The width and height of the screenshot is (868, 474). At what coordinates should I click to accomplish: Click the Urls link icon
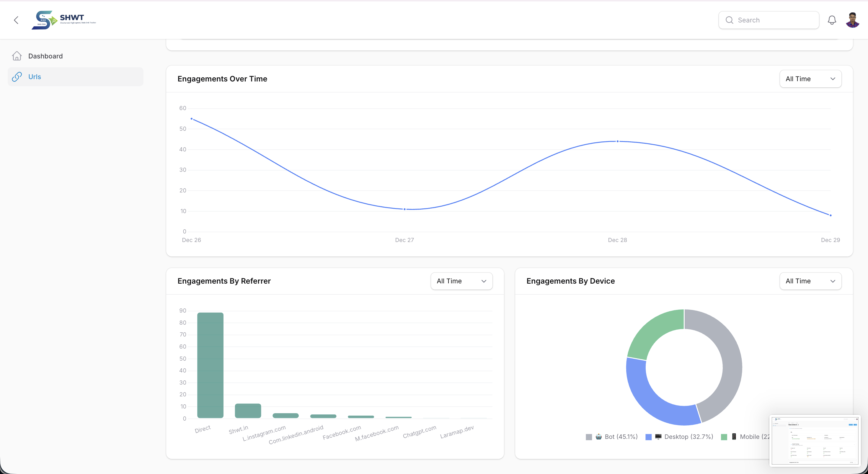[x=17, y=77]
